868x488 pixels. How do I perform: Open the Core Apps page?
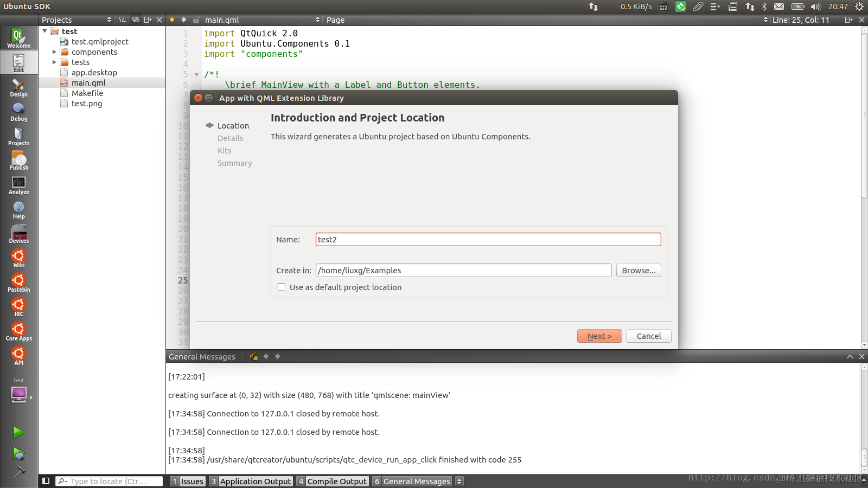click(18, 331)
